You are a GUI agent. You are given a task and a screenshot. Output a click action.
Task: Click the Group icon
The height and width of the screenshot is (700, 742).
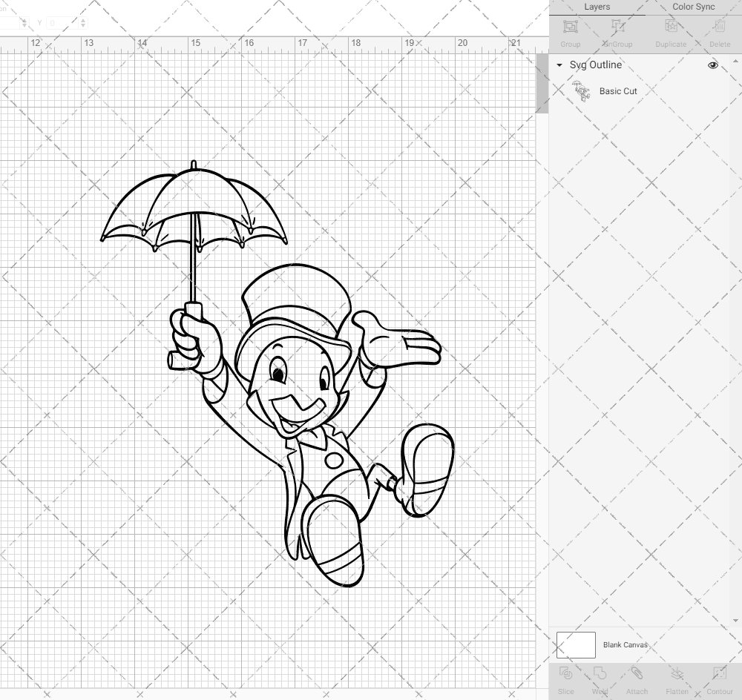point(570,31)
